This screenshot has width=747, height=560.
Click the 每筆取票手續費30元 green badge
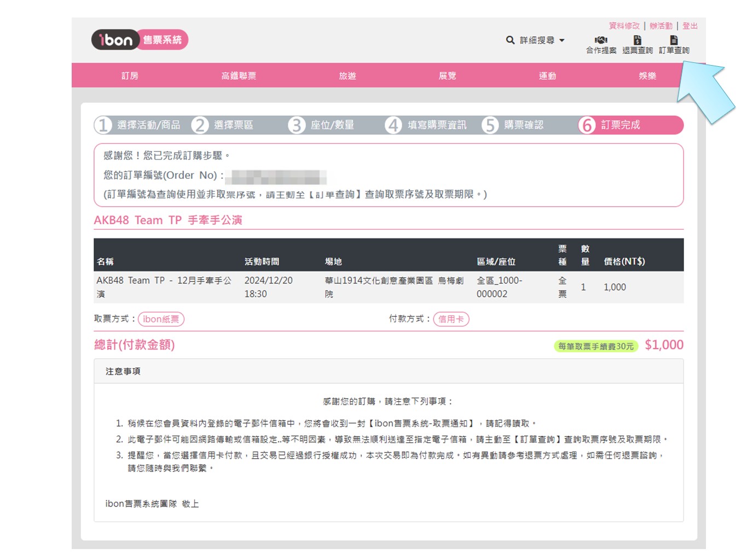tap(595, 346)
